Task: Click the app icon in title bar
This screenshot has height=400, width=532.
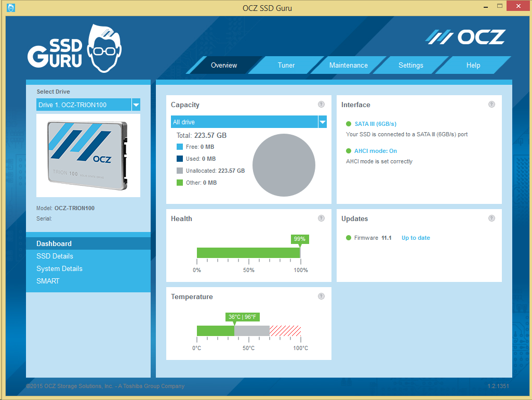Action: pyautogui.click(x=10, y=8)
